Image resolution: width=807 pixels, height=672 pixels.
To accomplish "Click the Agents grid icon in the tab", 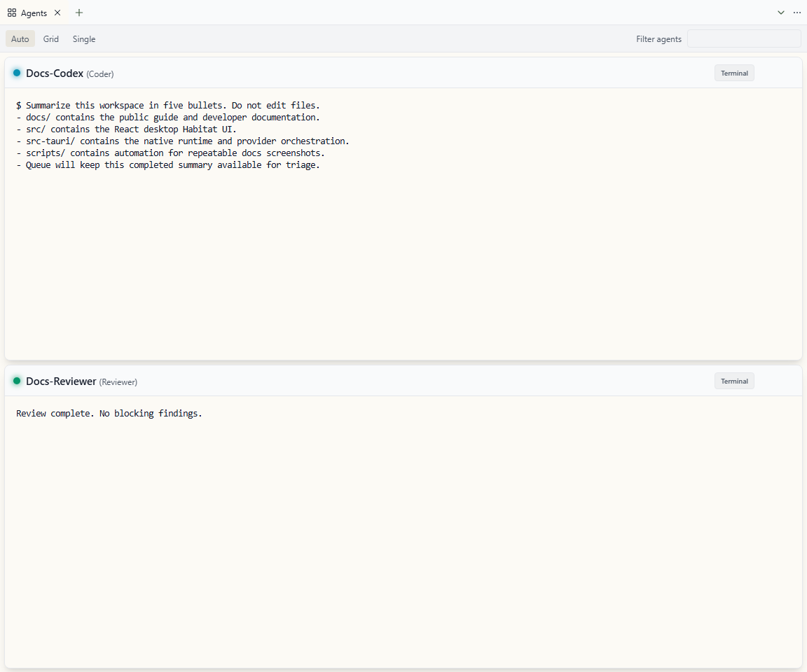I will point(12,13).
